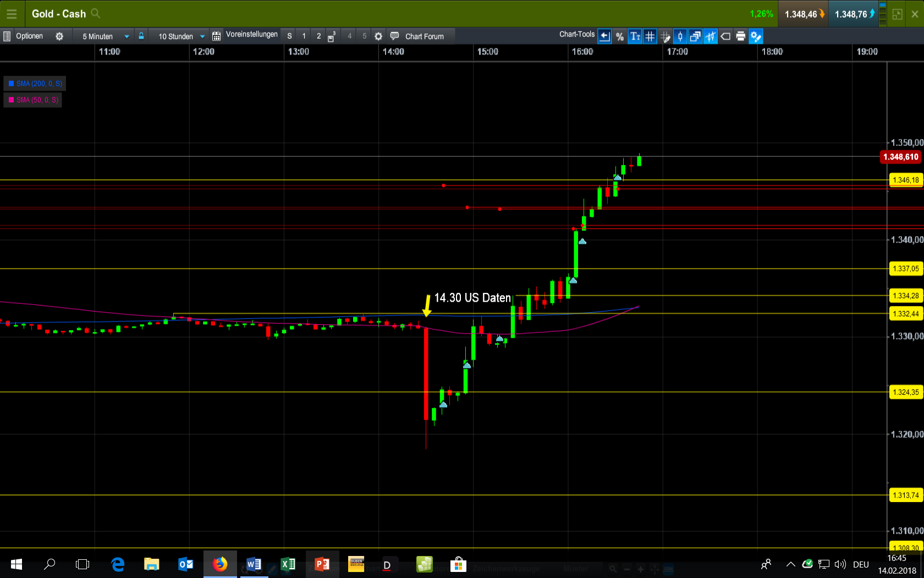This screenshot has height=578, width=924.
Task: Toggle the chart grid lines
Action: 650,36
